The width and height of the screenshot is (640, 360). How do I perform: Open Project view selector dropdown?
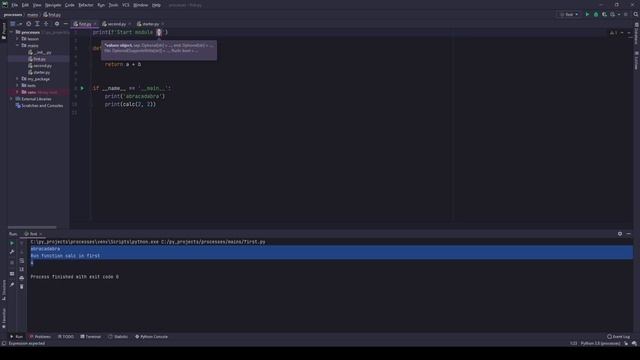pos(15,24)
